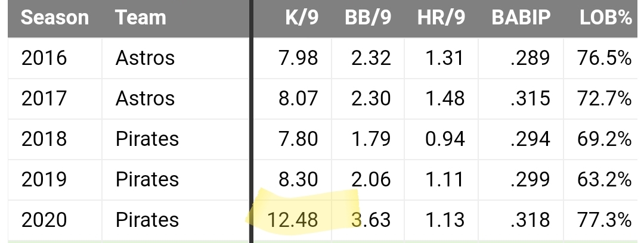Select the 3.63 BB/9 value for 2020

[370, 220]
